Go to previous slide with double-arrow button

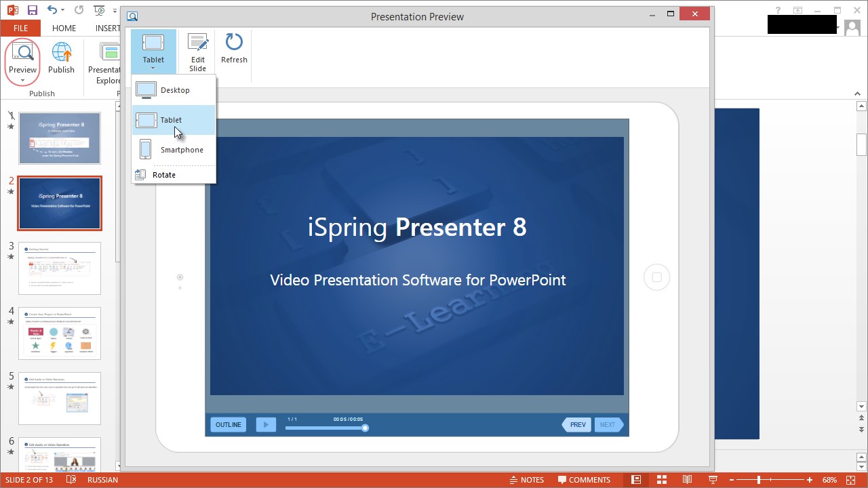click(x=862, y=418)
